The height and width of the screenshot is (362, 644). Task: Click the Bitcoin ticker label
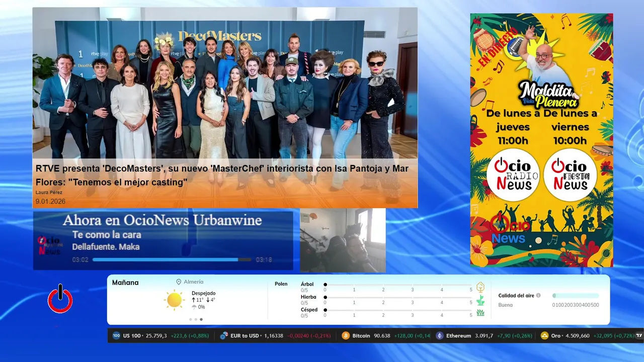(x=361, y=335)
